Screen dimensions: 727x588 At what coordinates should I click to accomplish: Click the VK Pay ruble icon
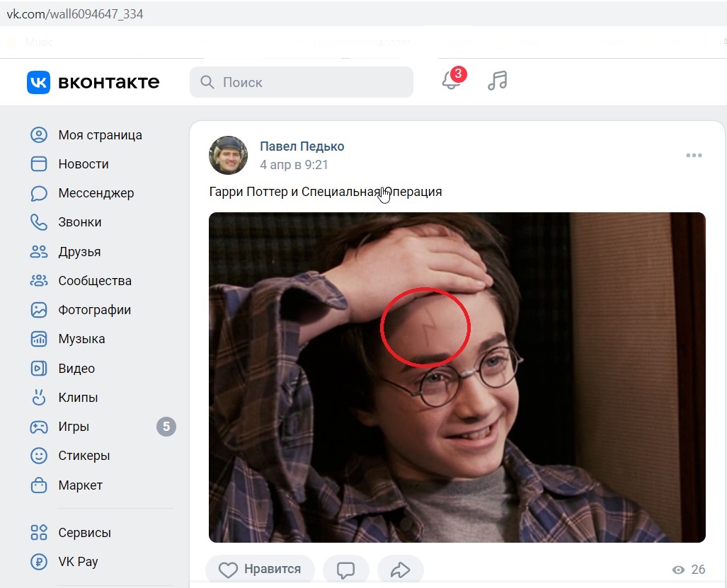click(39, 562)
